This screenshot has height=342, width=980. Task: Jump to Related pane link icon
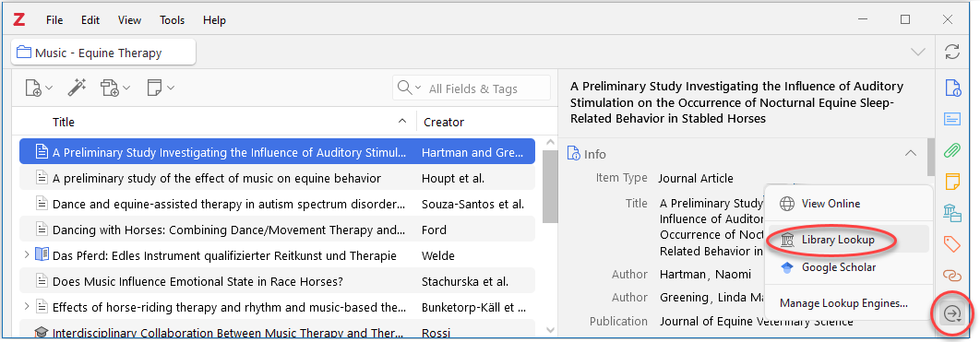[x=952, y=276]
